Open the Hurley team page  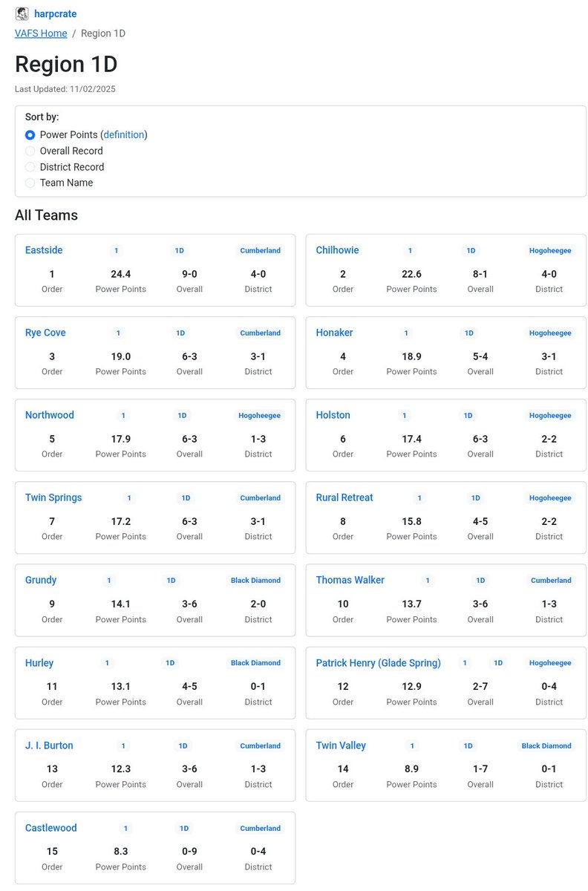pyautogui.click(x=39, y=662)
